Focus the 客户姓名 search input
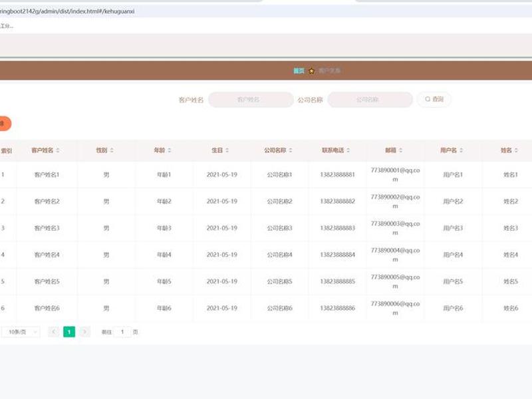 pos(251,99)
